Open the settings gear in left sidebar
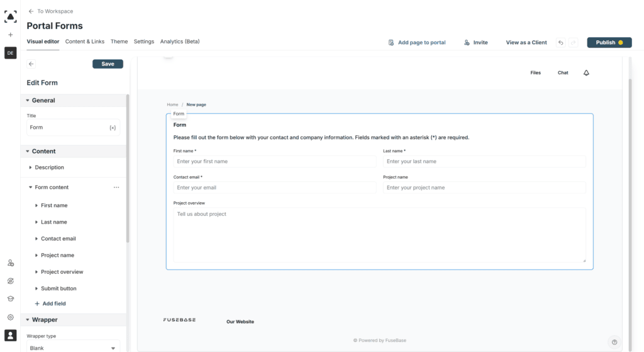This screenshot has width=644, height=352. pos(11,317)
